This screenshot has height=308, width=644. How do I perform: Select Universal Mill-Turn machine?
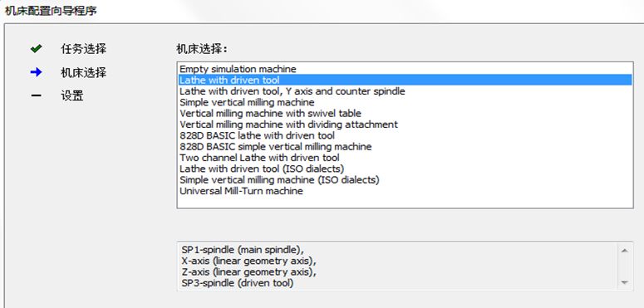[405, 191]
